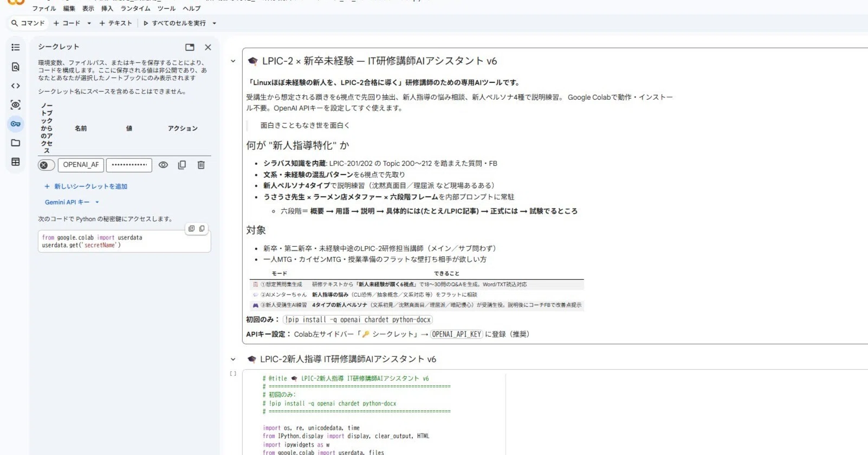This screenshot has height=455, width=868.
Task: Click the OPENAI_API_KEY inline code text
Action: pyautogui.click(x=456, y=335)
